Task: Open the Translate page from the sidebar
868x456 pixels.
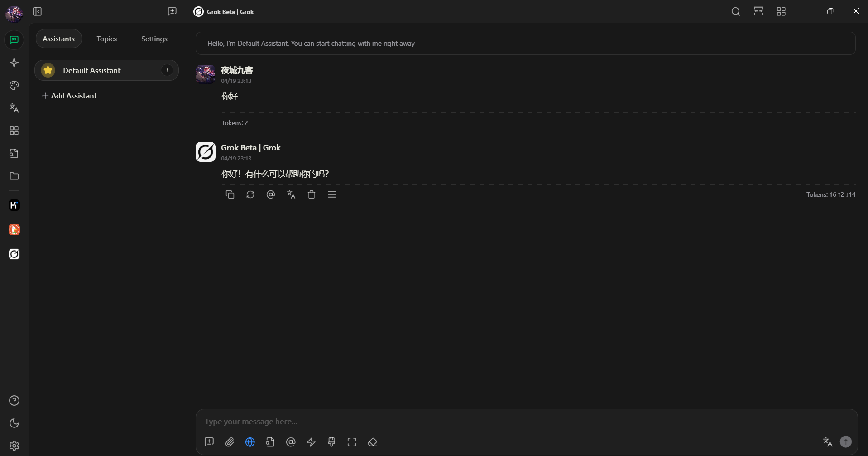Action: (14, 108)
